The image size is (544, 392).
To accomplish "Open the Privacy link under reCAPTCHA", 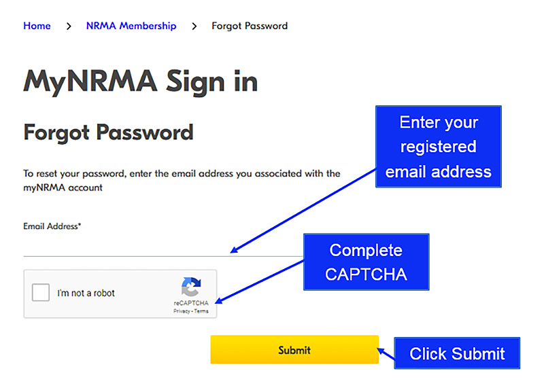I will coord(182,310).
